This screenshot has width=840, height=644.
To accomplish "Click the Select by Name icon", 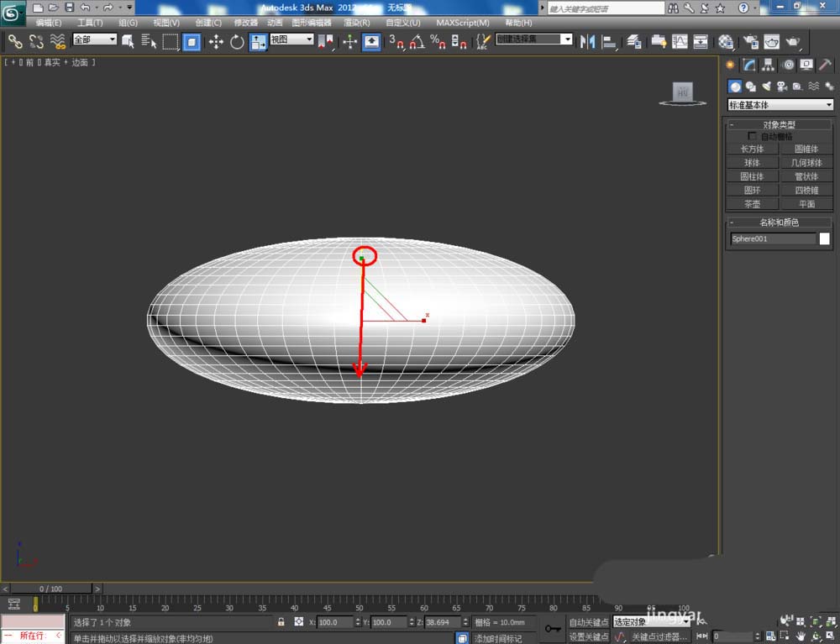I will click(x=150, y=41).
